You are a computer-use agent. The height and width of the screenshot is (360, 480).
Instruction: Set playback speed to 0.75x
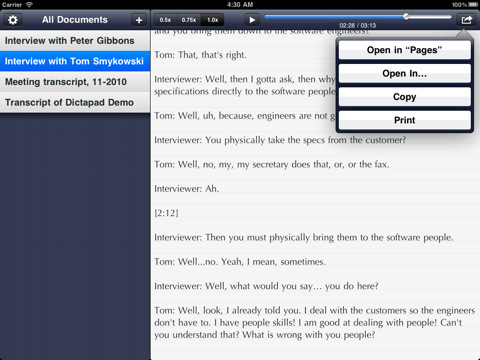189,20
